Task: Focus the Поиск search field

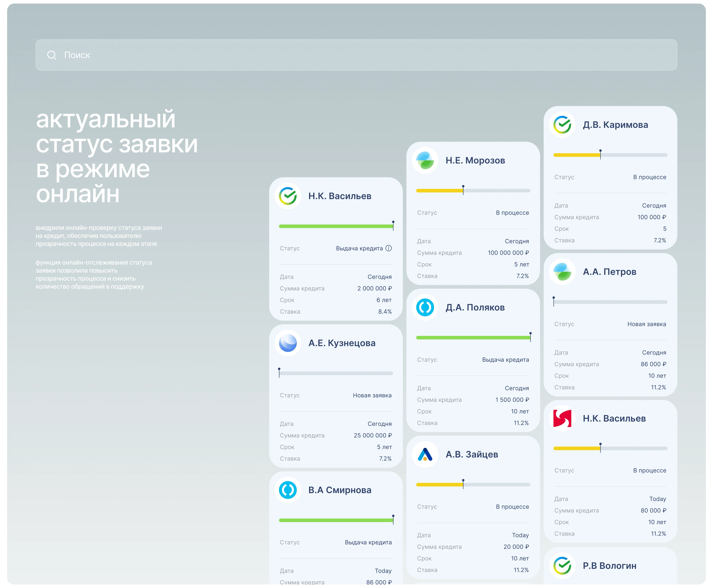Action: click(356, 55)
